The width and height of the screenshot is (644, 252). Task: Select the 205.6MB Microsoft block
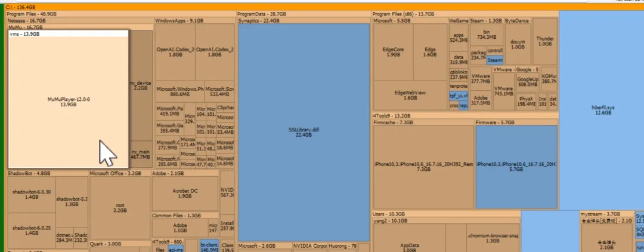(168, 161)
